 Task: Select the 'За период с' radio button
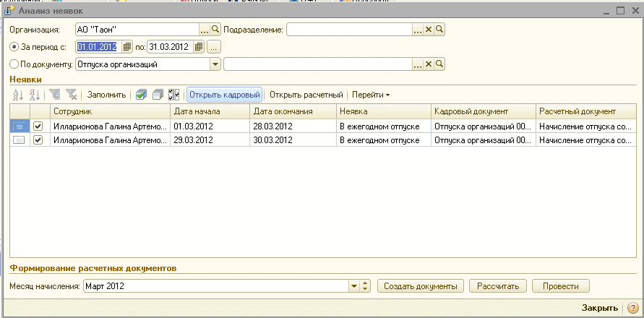[14, 47]
